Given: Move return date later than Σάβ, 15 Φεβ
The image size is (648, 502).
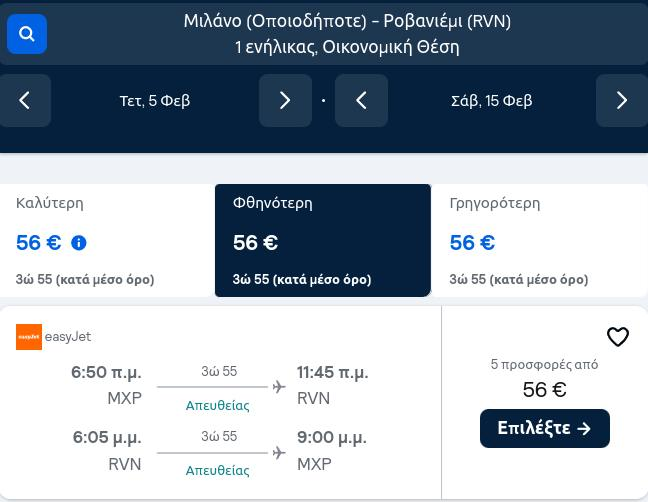Looking at the screenshot, I should (x=622, y=100).
